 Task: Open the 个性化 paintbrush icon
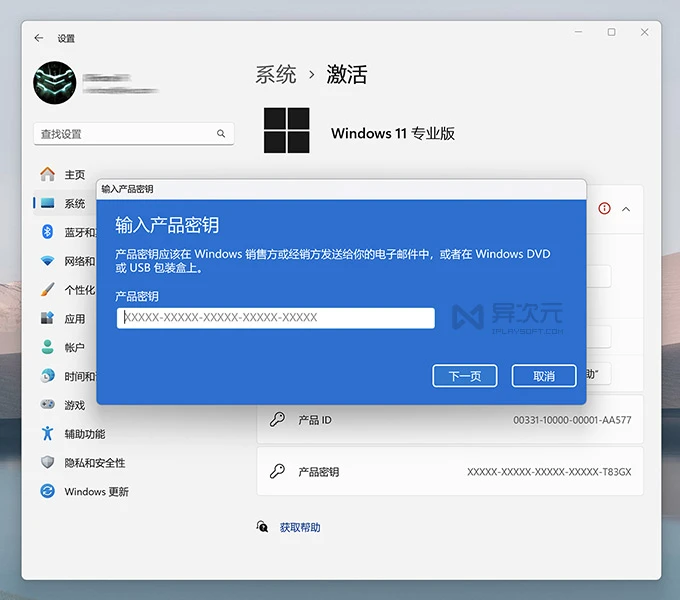coord(47,290)
